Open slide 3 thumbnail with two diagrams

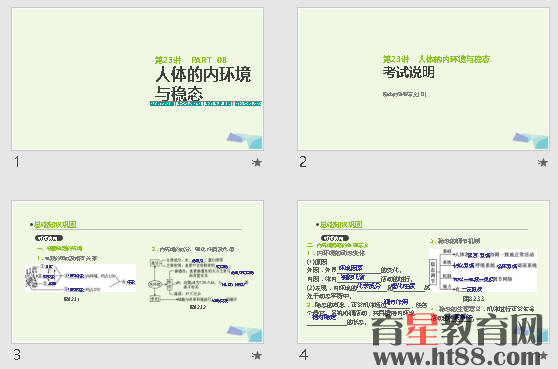point(137,272)
